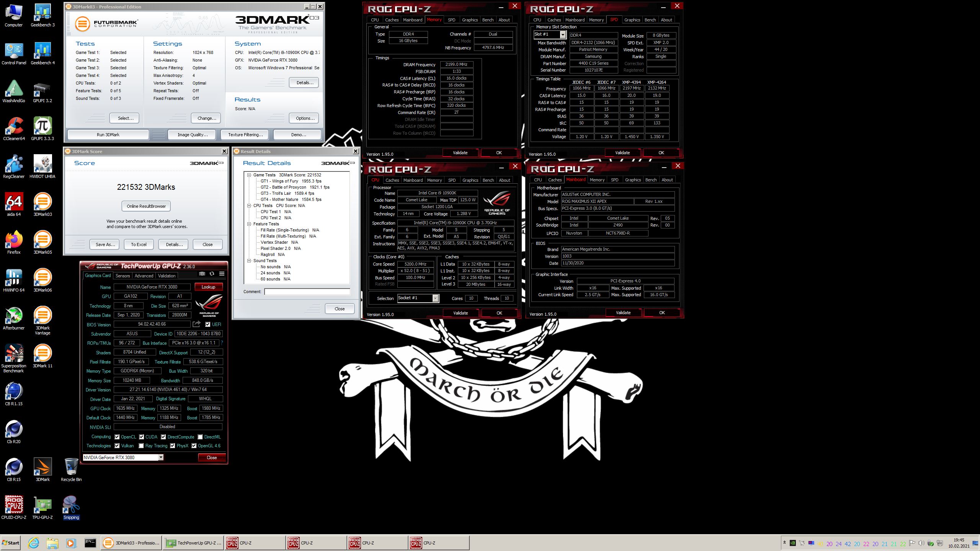Image resolution: width=980 pixels, height=551 pixels.
Task: Click Online ResultBrowser button
Action: click(x=146, y=206)
